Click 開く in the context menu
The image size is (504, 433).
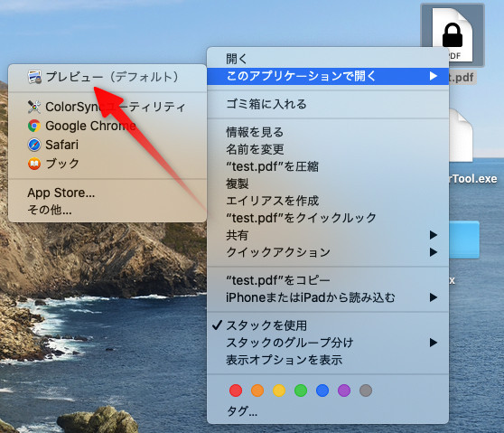click(328, 59)
